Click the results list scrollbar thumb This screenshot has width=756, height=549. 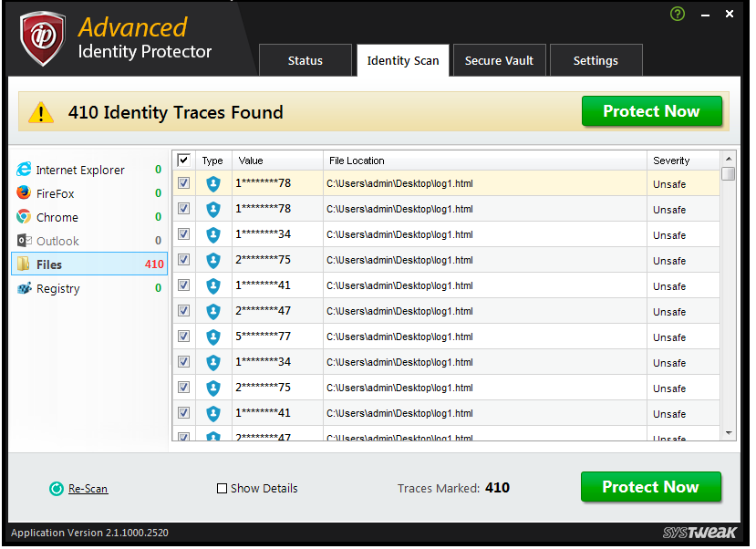[x=729, y=173]
